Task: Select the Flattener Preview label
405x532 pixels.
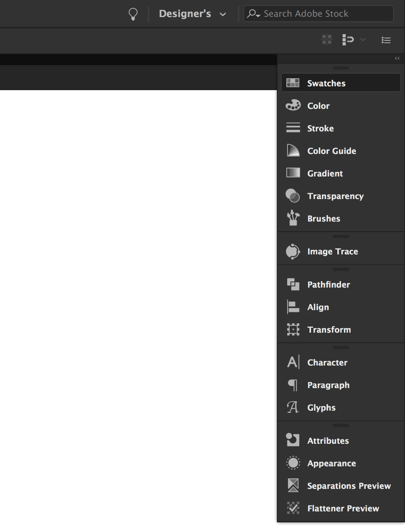Action: 343,508
